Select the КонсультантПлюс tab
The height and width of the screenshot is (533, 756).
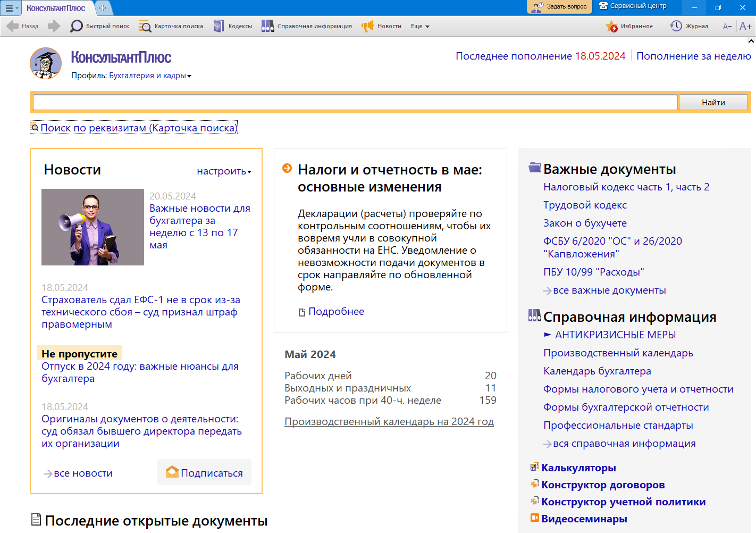56,8
